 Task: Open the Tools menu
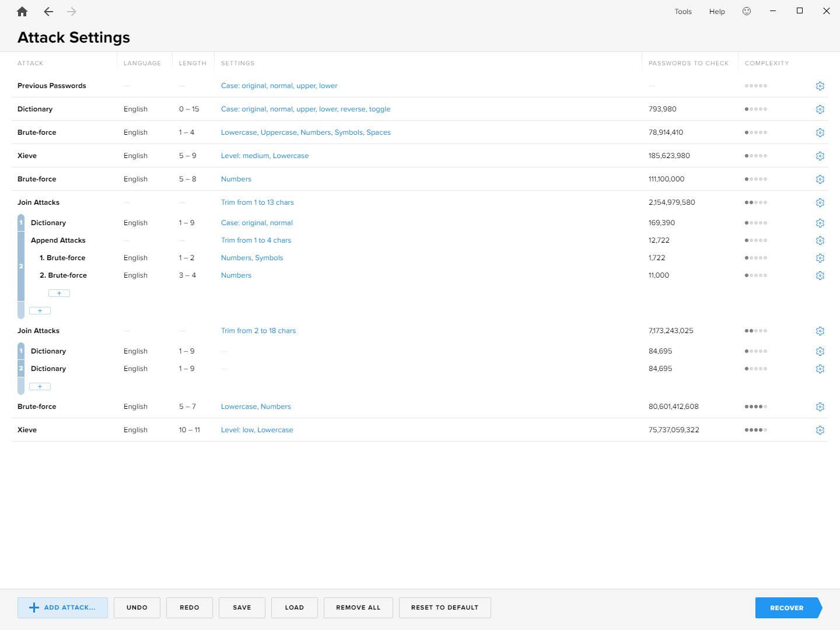coord(682,11)
